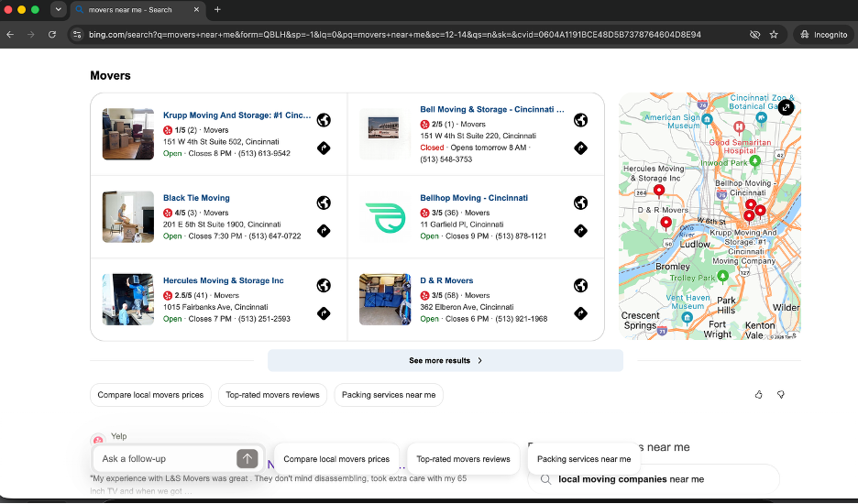Open the tab search dropdown

click(58, 9)
